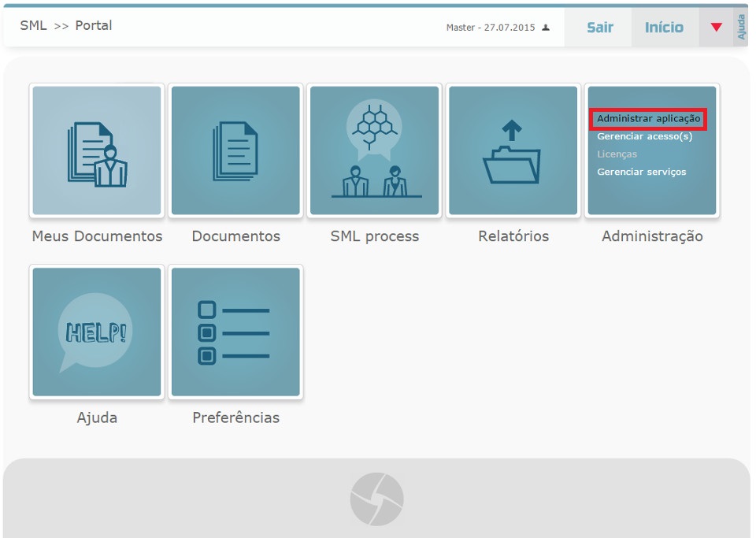Open the Relatórios folder upload icon
The width and height of the screenshot is (756, 538).
[x=513, y=150]
